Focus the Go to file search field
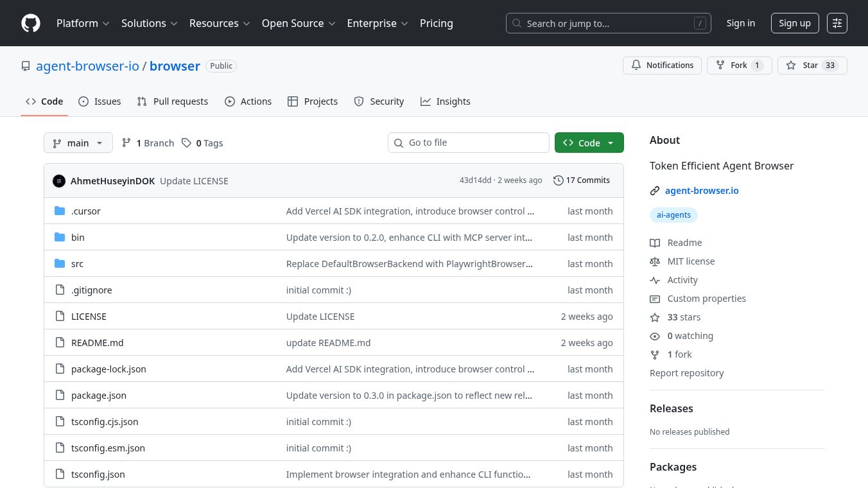This screenshot has height=488, width=868. point(469,143)
